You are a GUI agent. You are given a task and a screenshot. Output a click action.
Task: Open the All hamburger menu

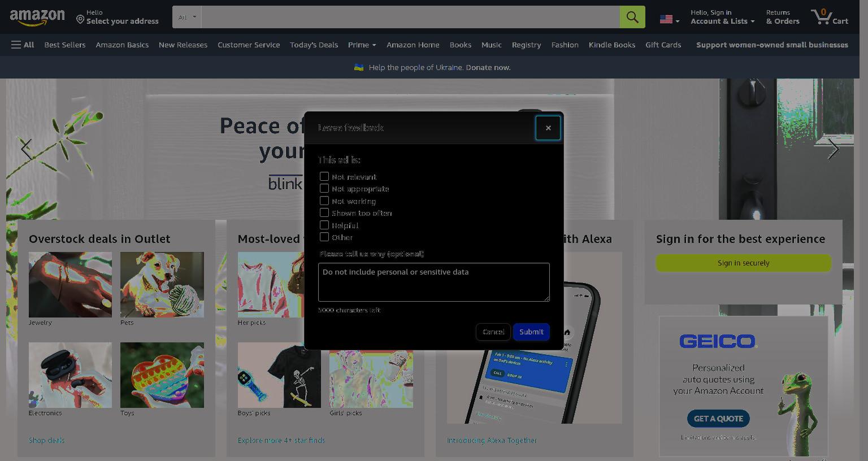pyautogui.click(x=23, y=45)
